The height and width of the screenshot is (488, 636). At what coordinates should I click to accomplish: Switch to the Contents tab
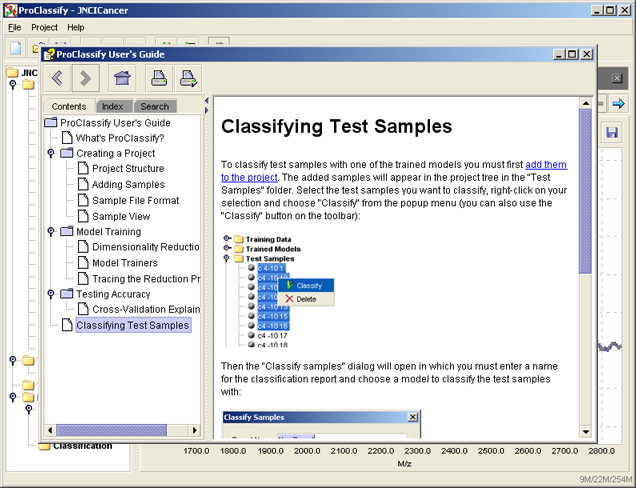pos(69,106)
